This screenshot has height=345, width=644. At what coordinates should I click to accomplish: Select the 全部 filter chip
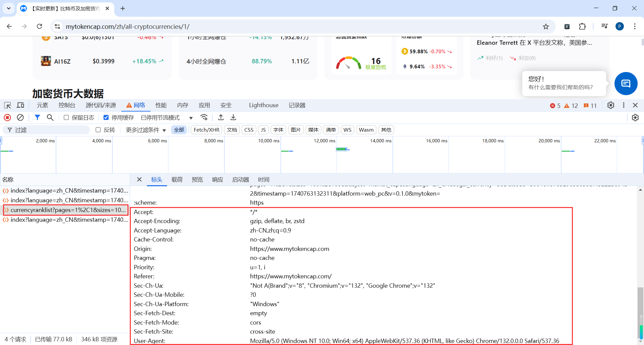(179, 130)
